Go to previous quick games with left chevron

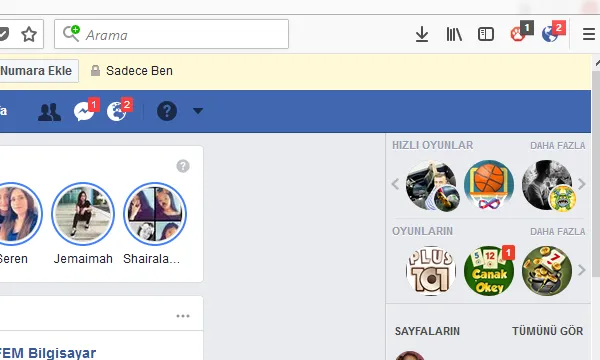[395, 184]
